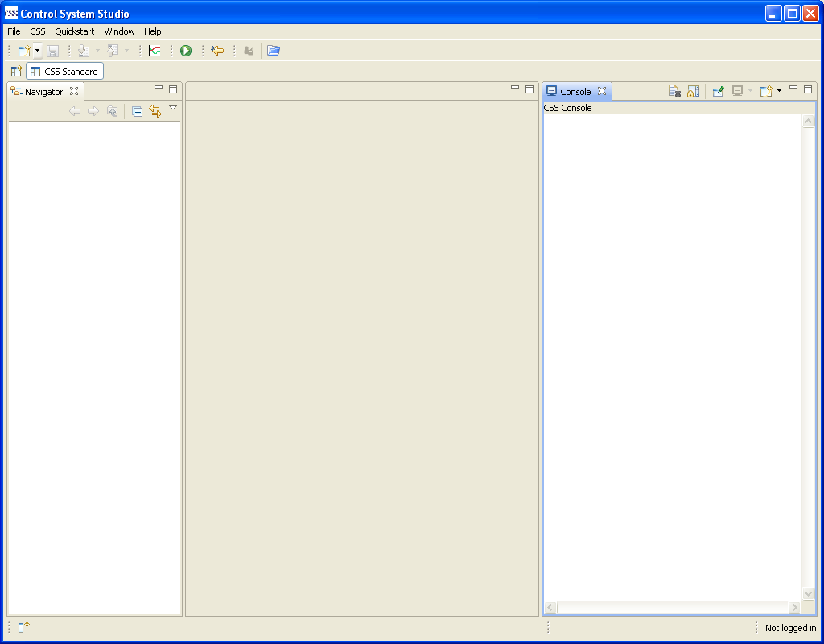The width and height of the screenshot is (824, 644).
Task: Open the Quickstart menu
Action: click(x=74, y=31)
